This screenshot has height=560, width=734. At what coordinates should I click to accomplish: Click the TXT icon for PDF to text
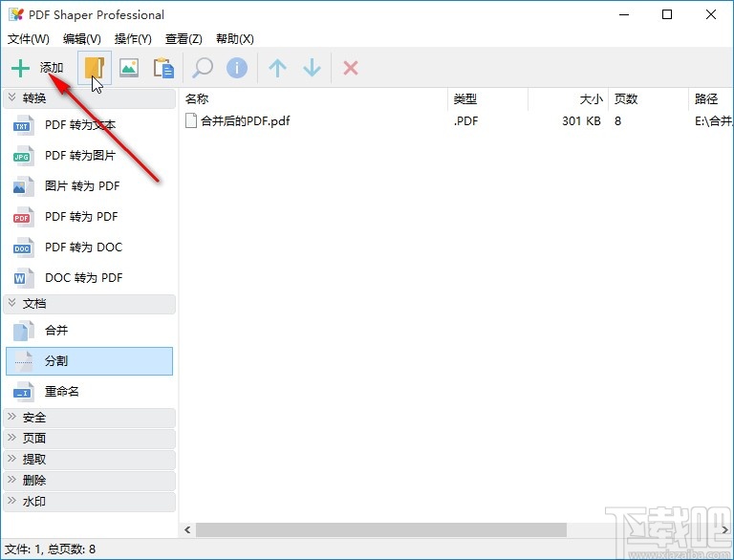tap(23, 125)
